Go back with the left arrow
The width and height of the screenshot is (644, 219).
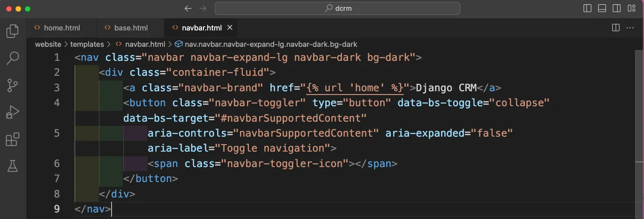point(188,8)
